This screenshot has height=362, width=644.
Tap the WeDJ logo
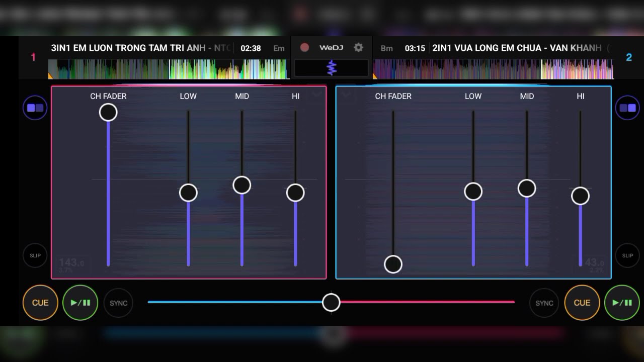pyautogui.click(x=331, y=48)
